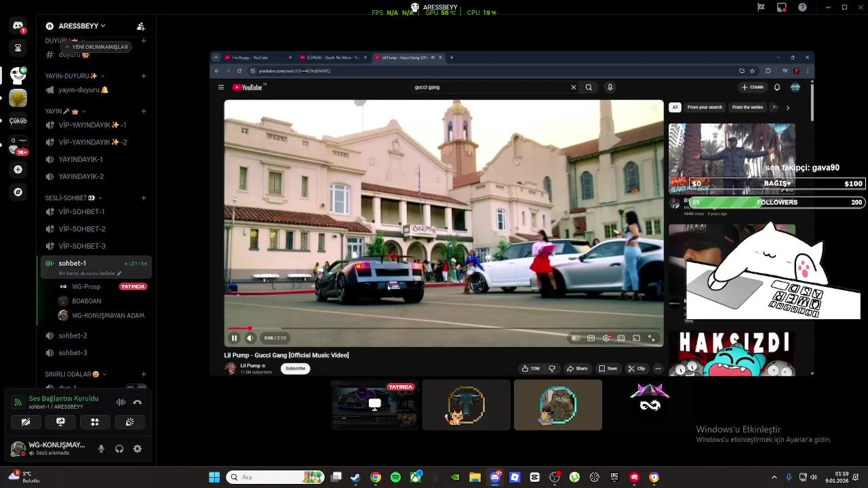The width and height of the screenshot is (868, 488).
Task: Toggle YouTube theater mode button
Action: 621,338
